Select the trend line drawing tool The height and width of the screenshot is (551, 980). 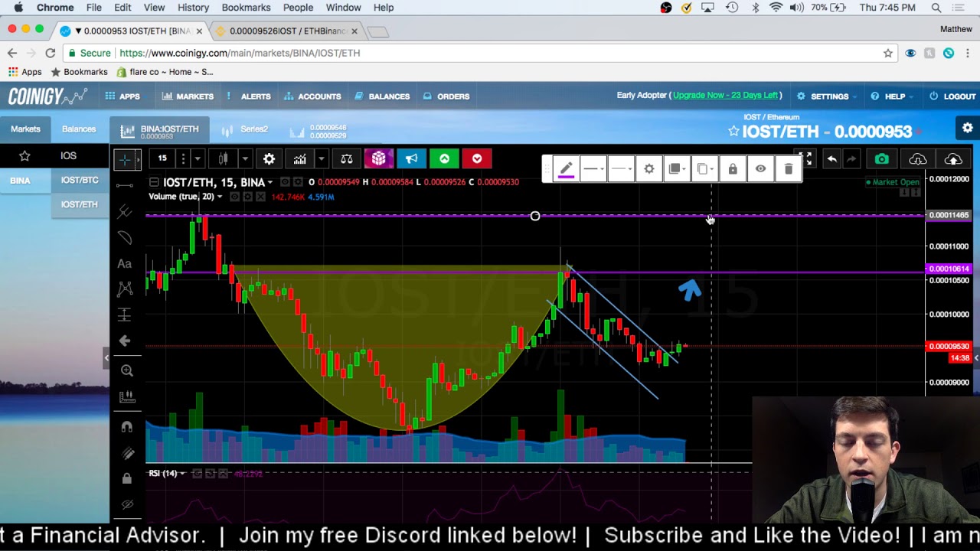(x=124, y=185)
